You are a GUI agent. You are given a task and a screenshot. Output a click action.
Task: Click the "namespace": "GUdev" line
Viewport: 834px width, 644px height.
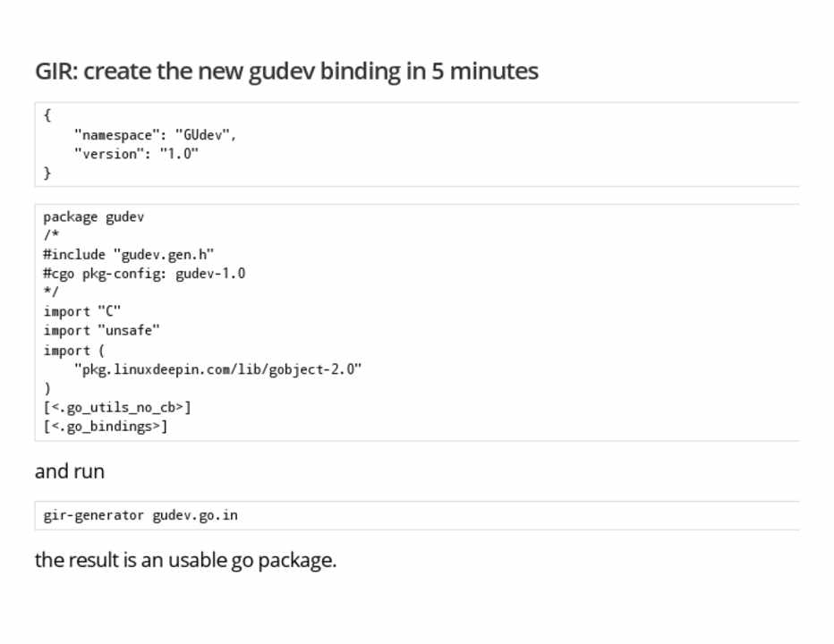tap(155, 135)
